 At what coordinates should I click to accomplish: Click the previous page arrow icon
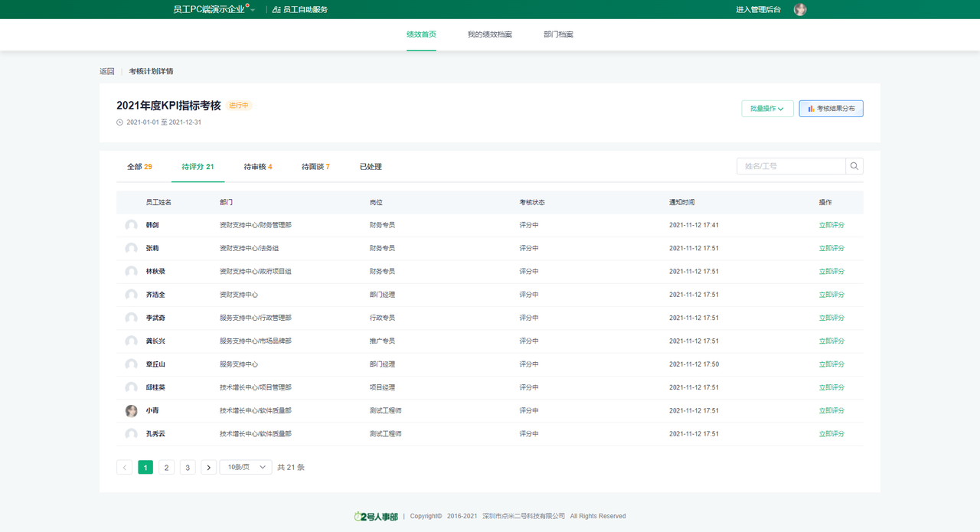tap(125, 467)
